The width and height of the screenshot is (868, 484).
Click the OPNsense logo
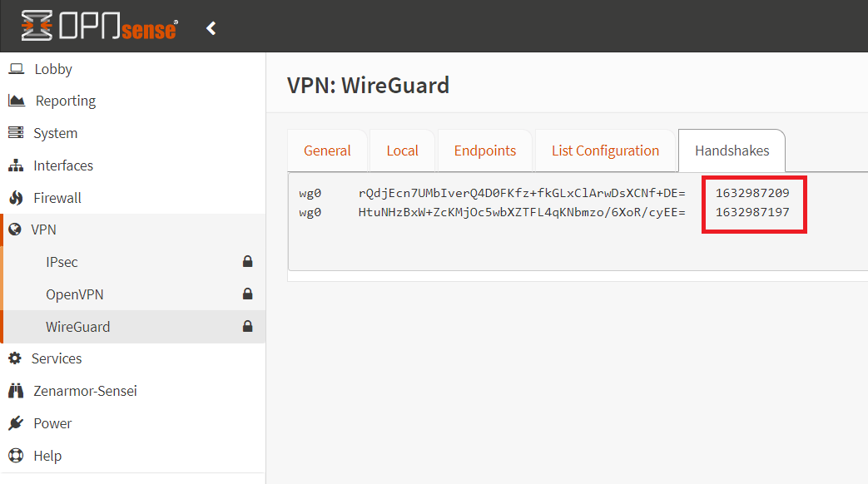pyautogui.click(x=98, y=26)
